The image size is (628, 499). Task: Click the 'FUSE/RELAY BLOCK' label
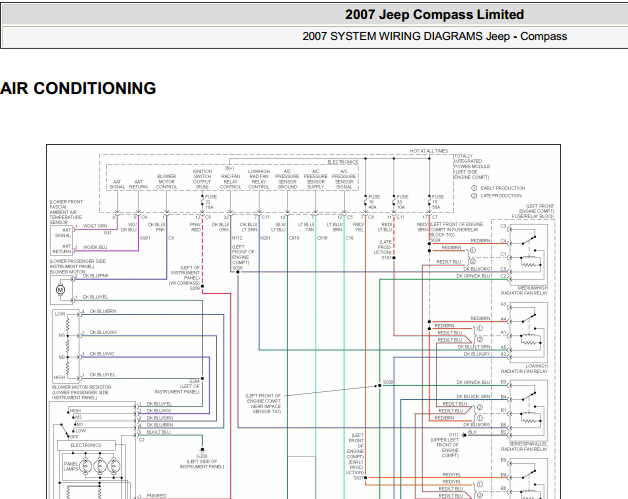533,216
